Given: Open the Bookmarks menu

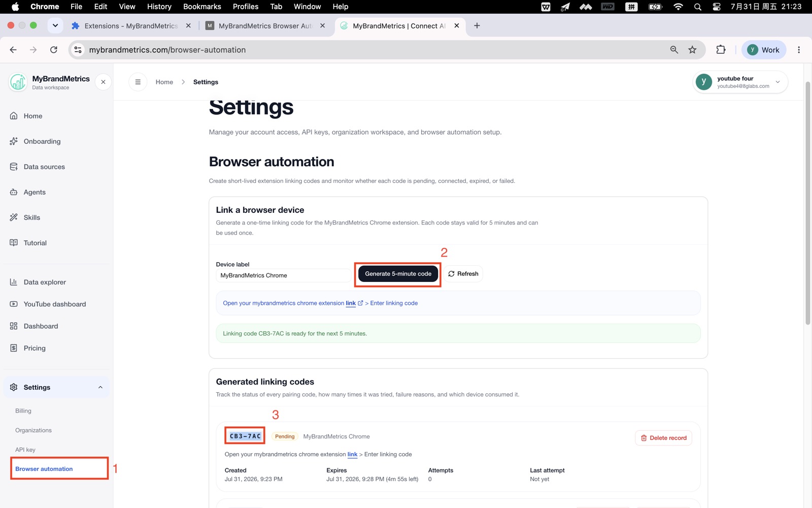Looking at the screenshot, I should point(202,7).
